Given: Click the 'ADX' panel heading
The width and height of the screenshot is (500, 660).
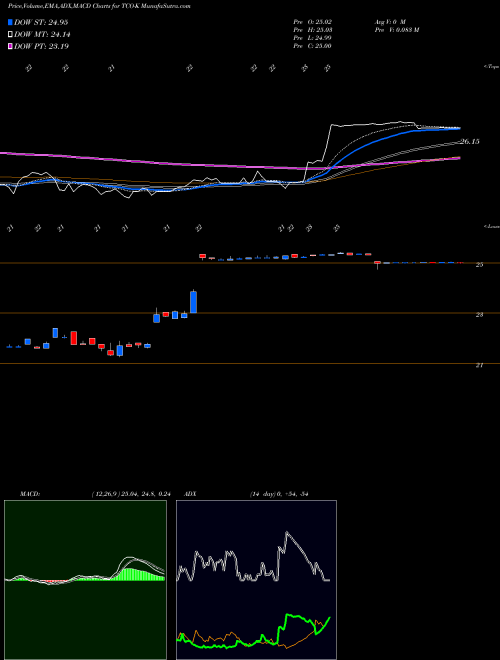Looking at the screenshot, I should pyautogui.click(x=190, y=494).
